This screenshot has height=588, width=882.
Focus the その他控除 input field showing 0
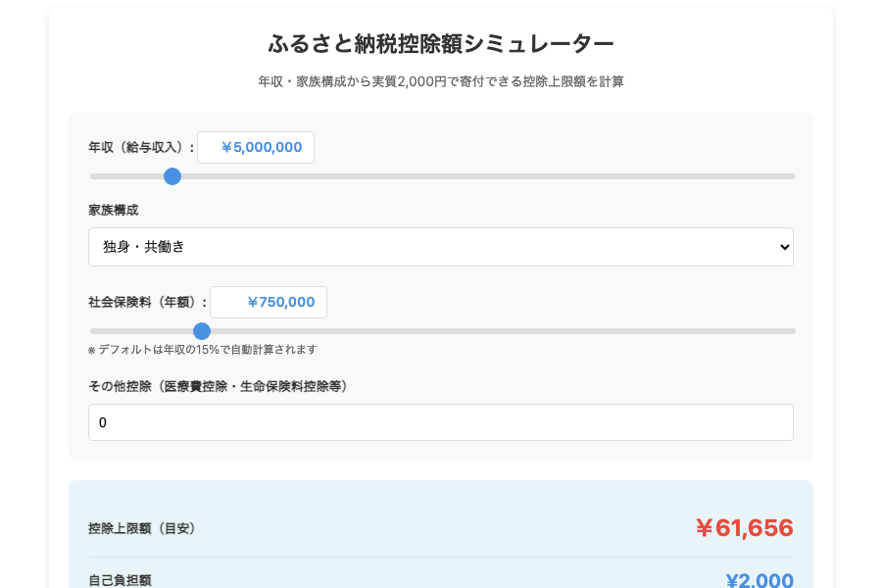pyautogui.click(x=440, y=422)
